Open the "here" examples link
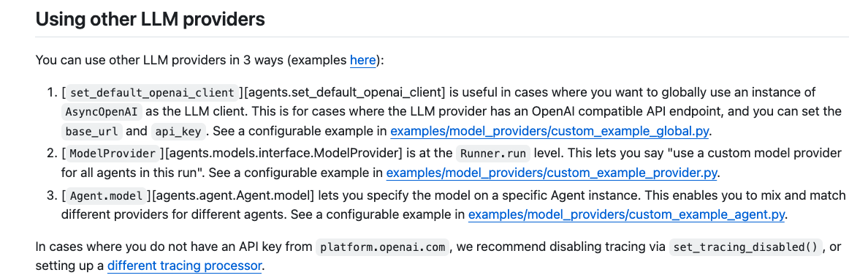 [362, 60]
